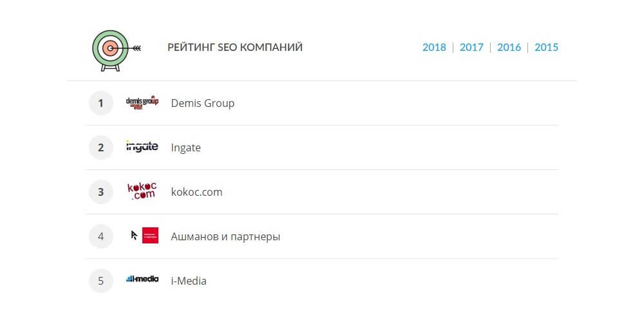Click the Ашманов и партнеры red logo

pos(150,236)
